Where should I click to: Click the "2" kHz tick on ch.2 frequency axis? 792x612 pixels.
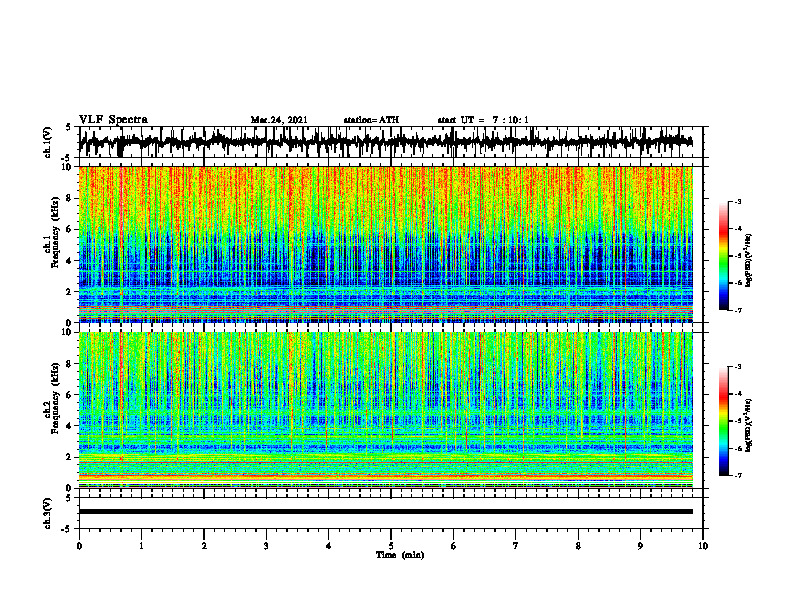pos(70,457)
